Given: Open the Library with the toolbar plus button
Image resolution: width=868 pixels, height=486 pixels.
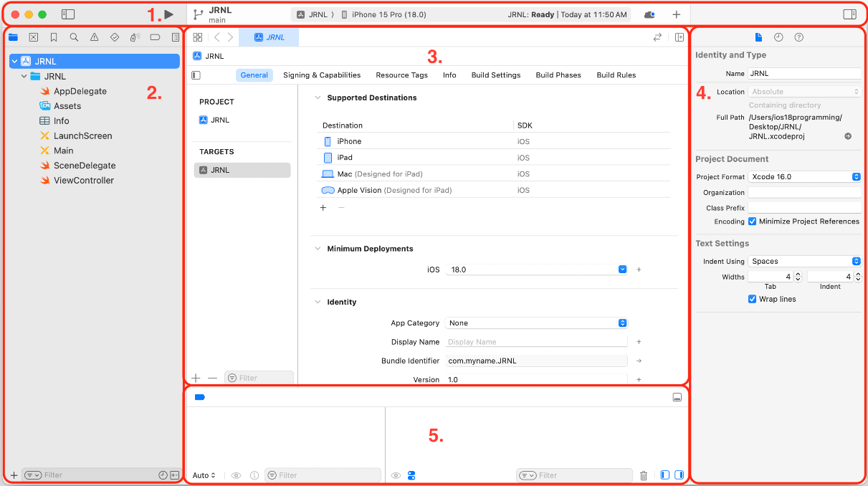Looking at the screenshot, I should coord(676,14).
